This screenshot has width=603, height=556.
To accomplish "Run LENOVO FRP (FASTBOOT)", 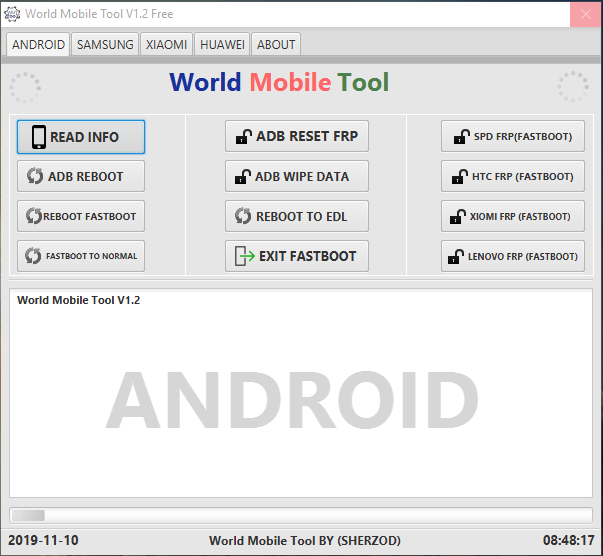I will [513, 256].
